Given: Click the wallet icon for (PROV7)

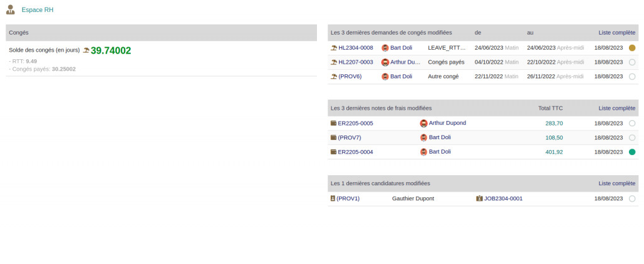Looking at the screenshot, I should 333,137.
